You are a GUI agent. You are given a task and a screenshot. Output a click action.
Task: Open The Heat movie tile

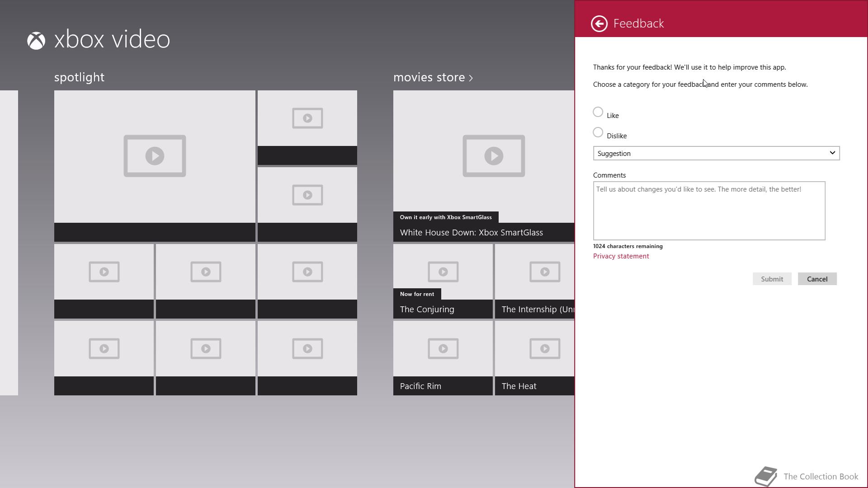click(534, 358)
